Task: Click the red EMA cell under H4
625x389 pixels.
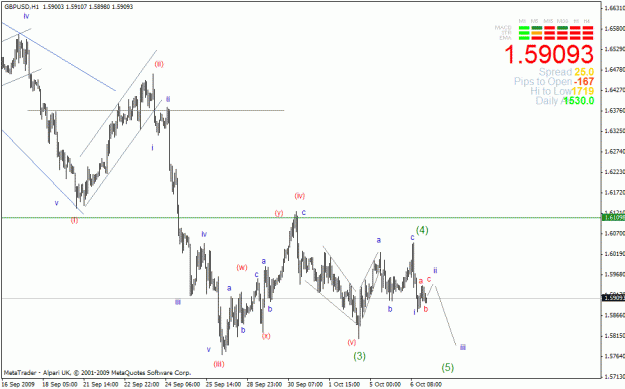Action: 588,38
